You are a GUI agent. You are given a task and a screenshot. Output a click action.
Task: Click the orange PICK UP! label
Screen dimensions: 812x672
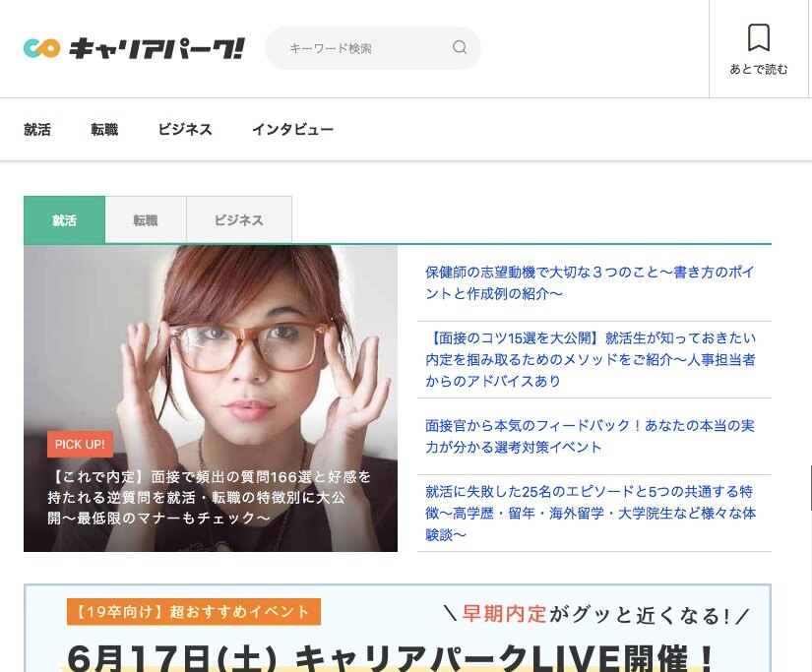point(80,445)
